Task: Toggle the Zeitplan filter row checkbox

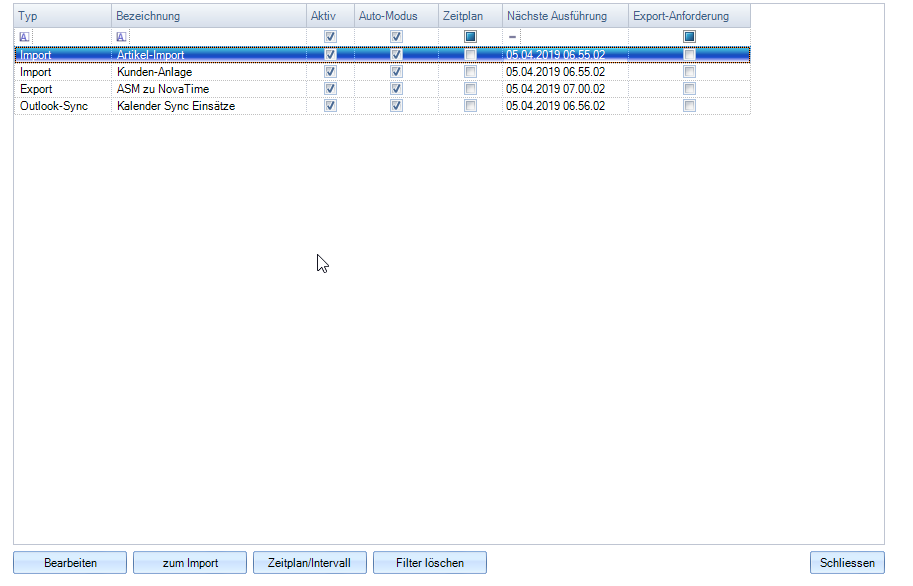Action: coord(471,37)
